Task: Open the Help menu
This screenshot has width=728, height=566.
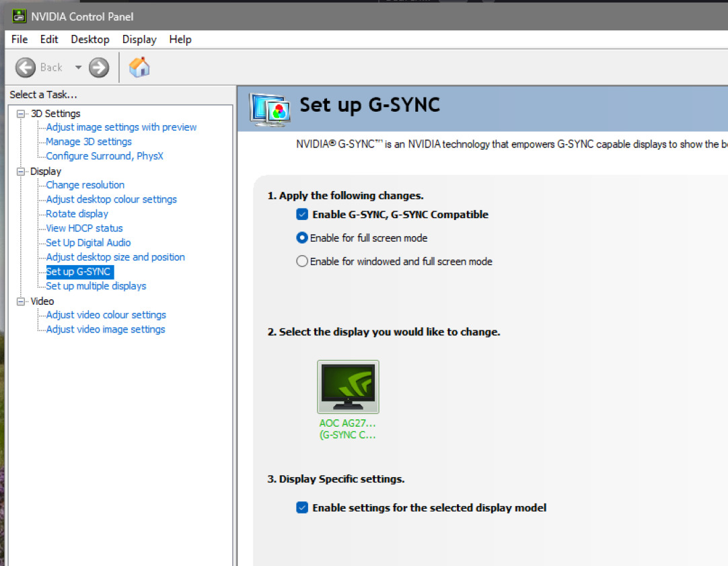Action: (180, 40)
